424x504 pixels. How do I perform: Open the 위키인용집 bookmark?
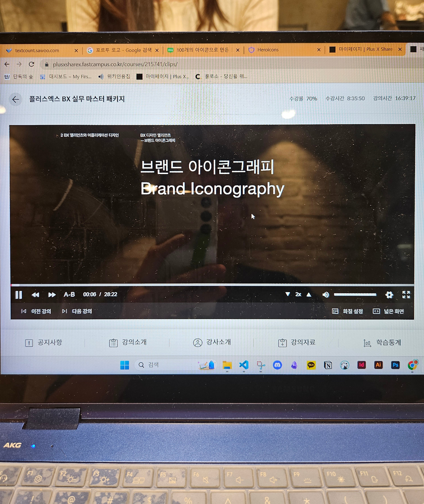114,77
